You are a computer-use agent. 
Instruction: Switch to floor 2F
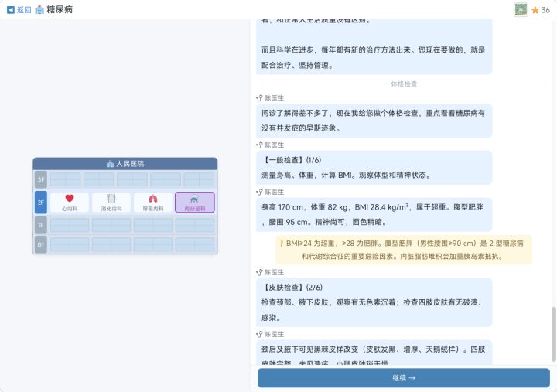pyautogui.click(x=41, y=203)
